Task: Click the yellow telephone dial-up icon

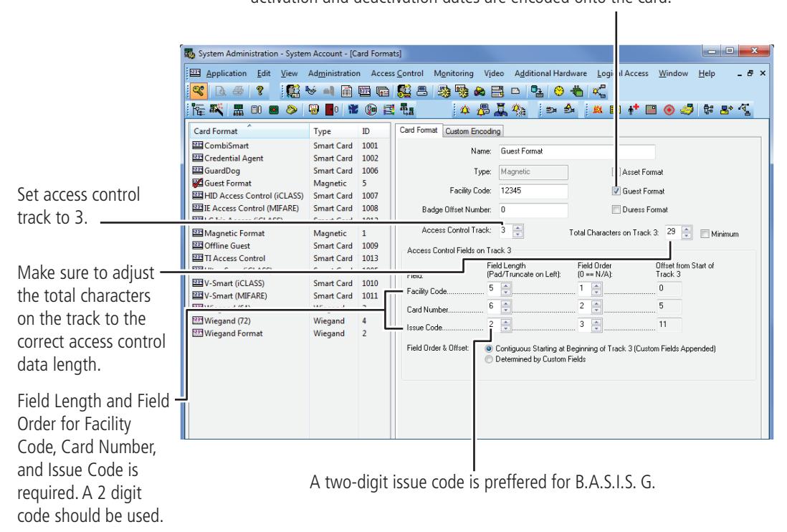Action: click(292, 110)
